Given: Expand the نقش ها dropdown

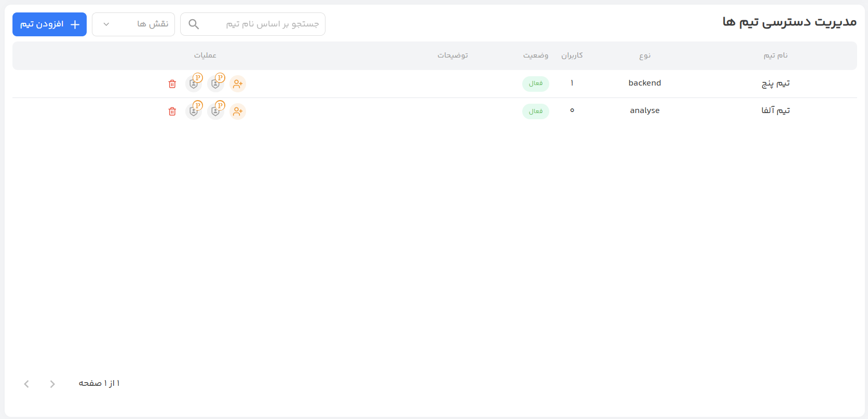Looking at the screenshot, I should 133,24.
